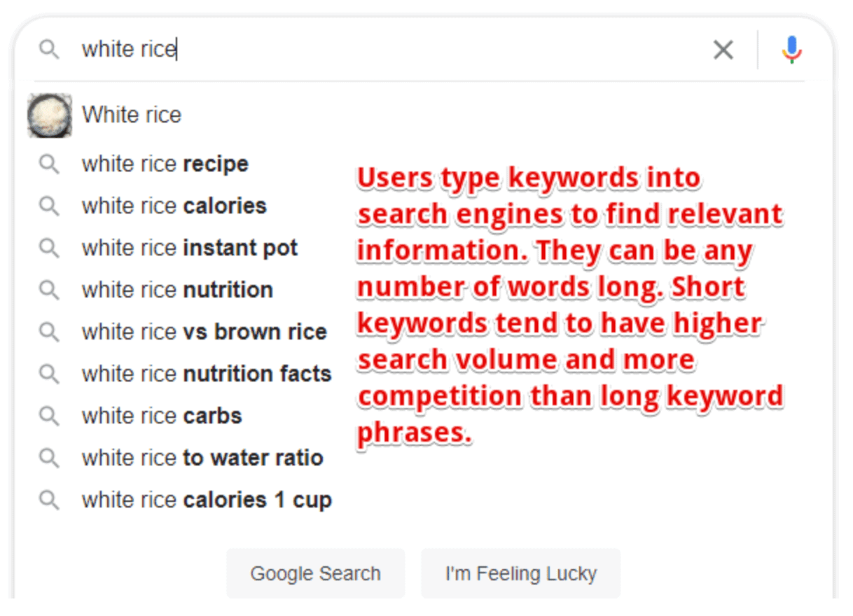Click the magnifier icon beside calories 1 cup
Screen dimensions: 853x616
[49, 500]
